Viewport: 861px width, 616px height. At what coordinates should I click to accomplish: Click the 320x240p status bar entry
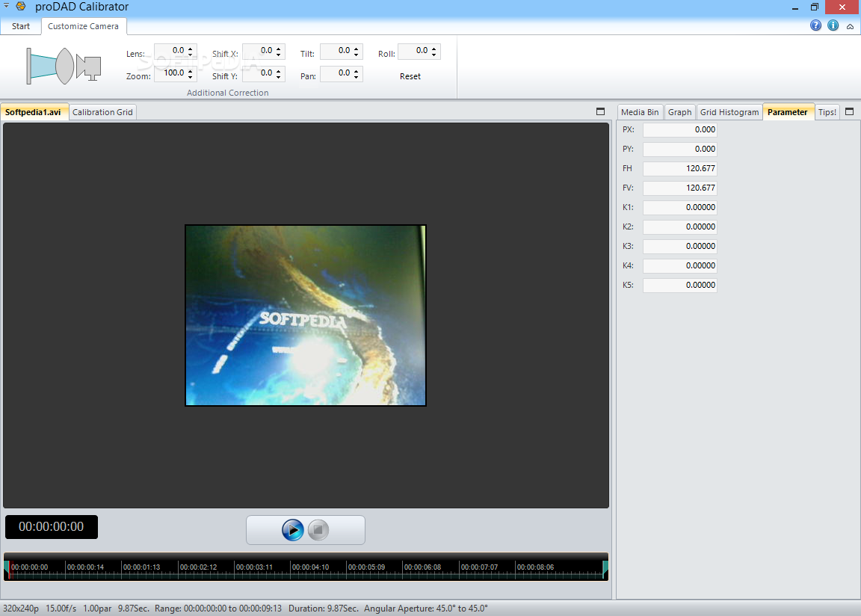tap(21, 609)
